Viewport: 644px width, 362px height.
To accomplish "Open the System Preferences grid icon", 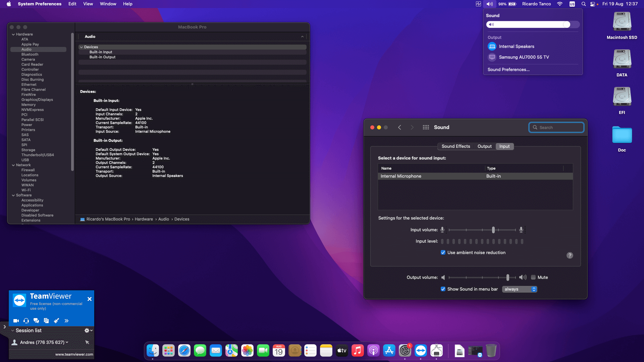I will click(x=426, y=127).
